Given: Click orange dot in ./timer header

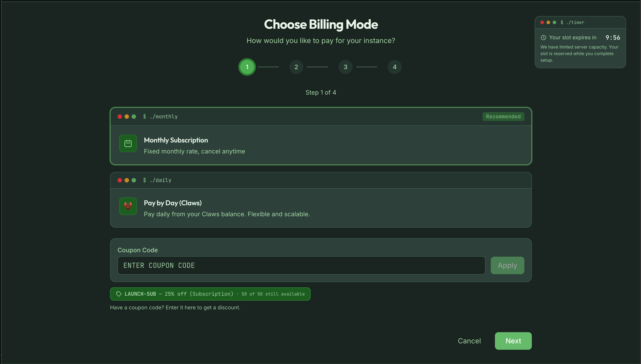Looking at the screenshot, I should pos(548,22).
